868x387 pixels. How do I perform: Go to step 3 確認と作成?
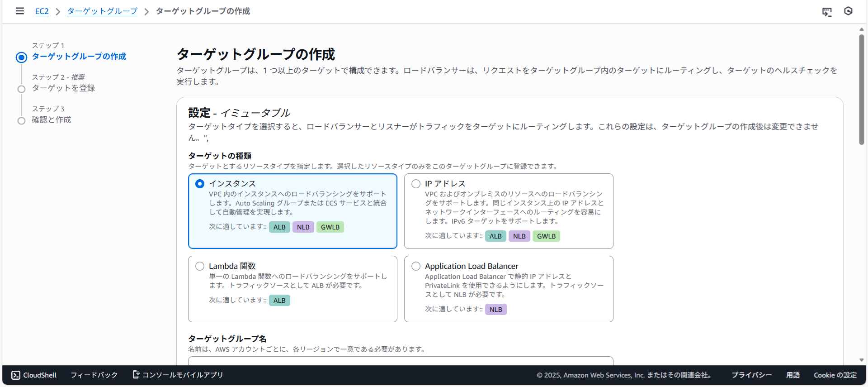52,120
